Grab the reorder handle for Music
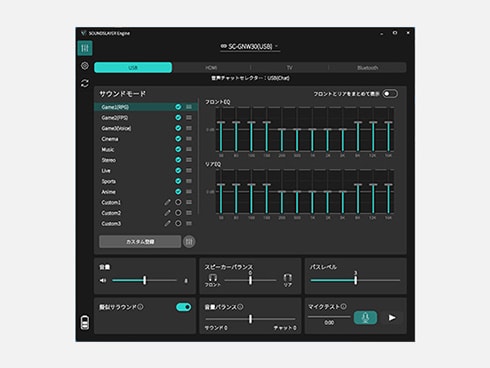Image resolution: width=490 pixels, height=368 pixels. [189, 149]
